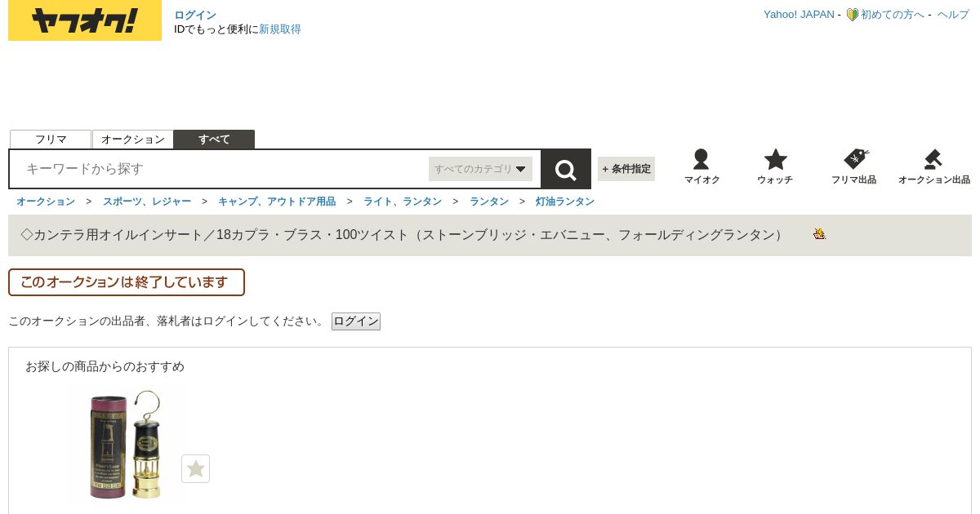This screenshot has width=980, height=514.
Task: Click the 灯油ランタン breadcrumb link
Action: [x=565, y=202]
